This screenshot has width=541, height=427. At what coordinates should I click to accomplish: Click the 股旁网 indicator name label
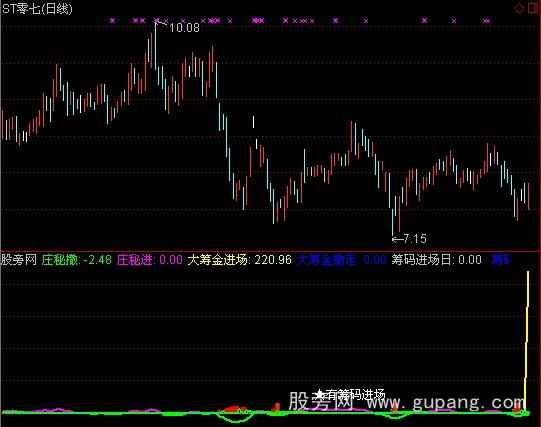19,260
